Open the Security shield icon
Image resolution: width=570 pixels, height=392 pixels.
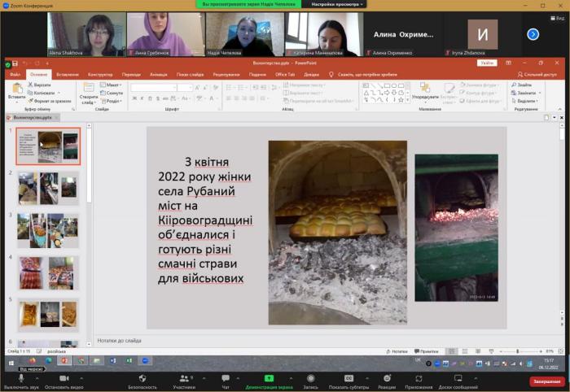142,379
